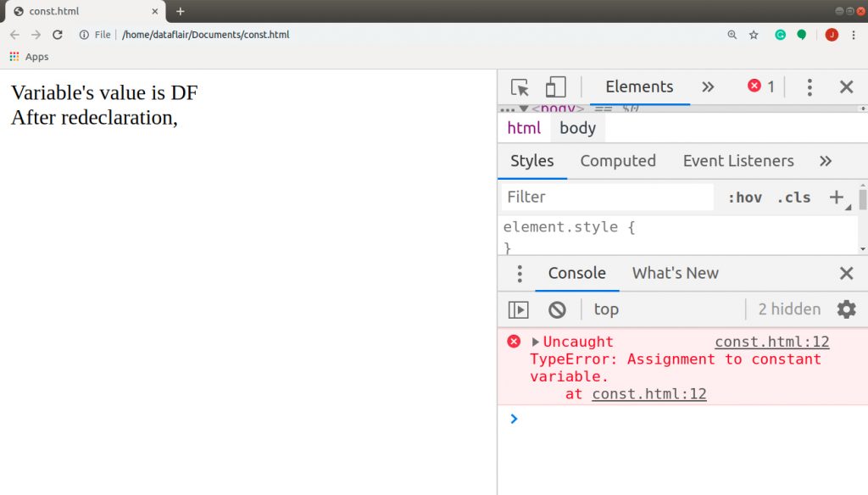Open the Event Listeners tab

point(738,161)
